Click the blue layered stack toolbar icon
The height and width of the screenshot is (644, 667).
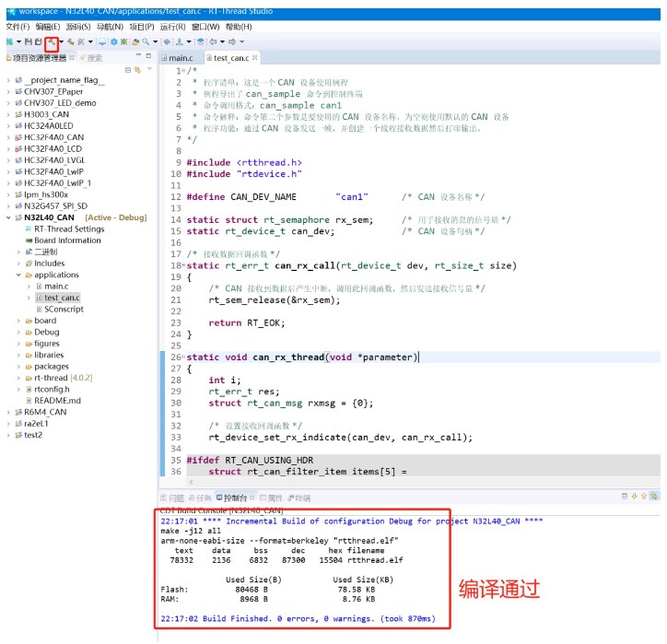coord(200,41)
